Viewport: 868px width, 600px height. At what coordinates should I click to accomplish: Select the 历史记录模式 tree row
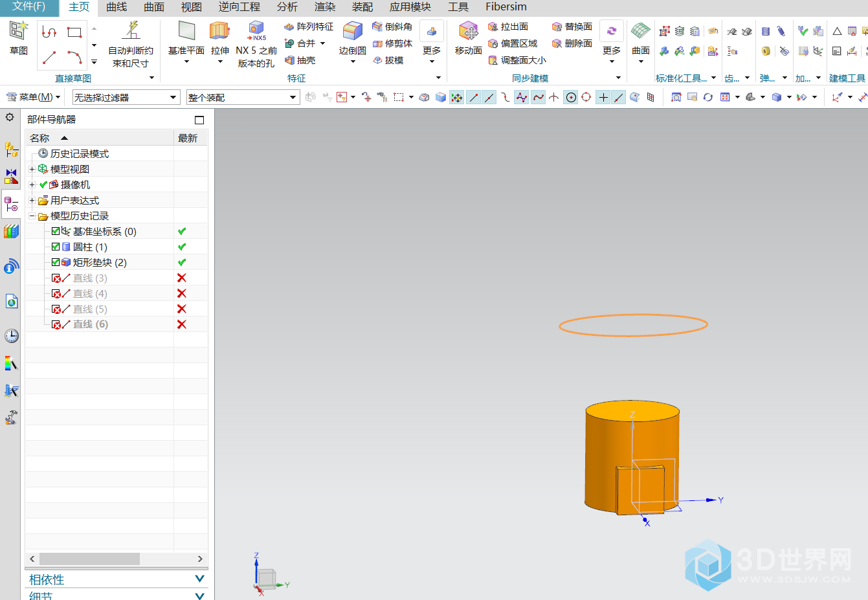point(80,153)
